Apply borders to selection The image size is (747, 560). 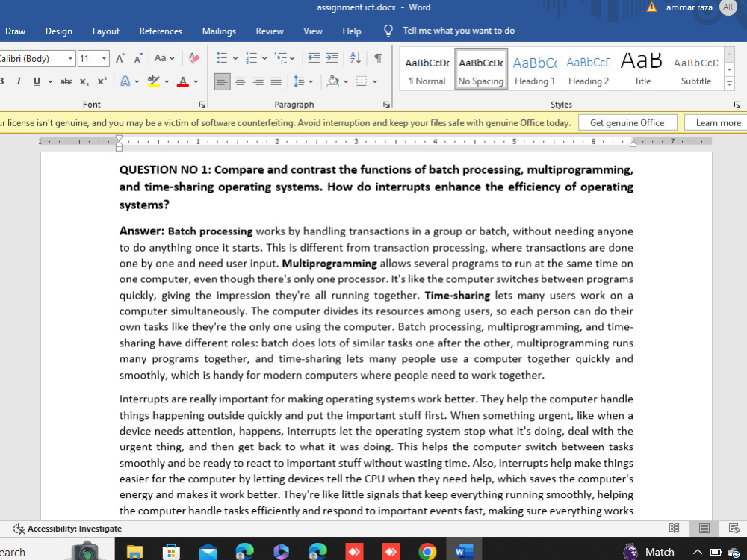coord(362,81)
